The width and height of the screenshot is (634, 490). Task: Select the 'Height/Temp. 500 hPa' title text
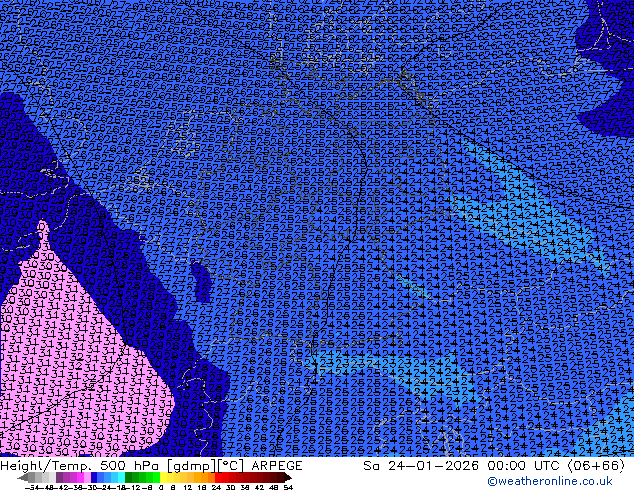pos(81,466)
